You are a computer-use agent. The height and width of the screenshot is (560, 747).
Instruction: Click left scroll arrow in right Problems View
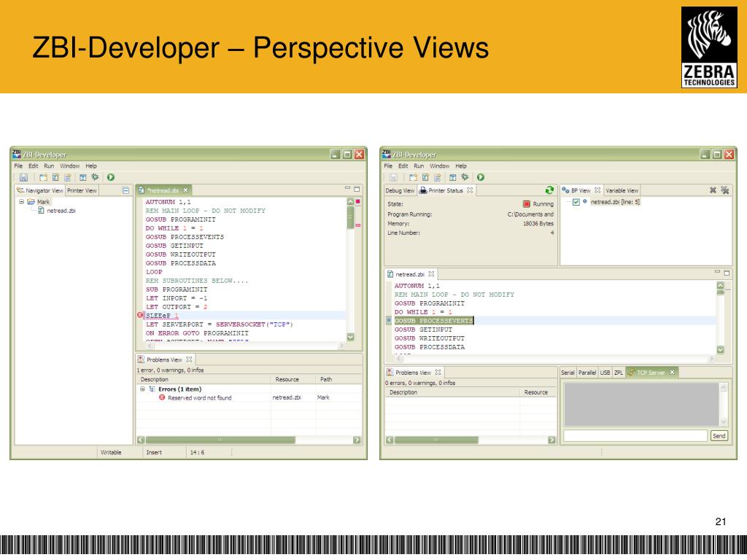390,440
